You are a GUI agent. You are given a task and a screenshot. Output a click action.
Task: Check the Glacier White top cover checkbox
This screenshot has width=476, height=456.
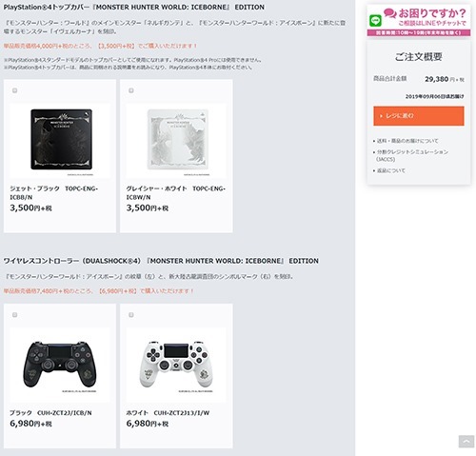pos(131,90)
